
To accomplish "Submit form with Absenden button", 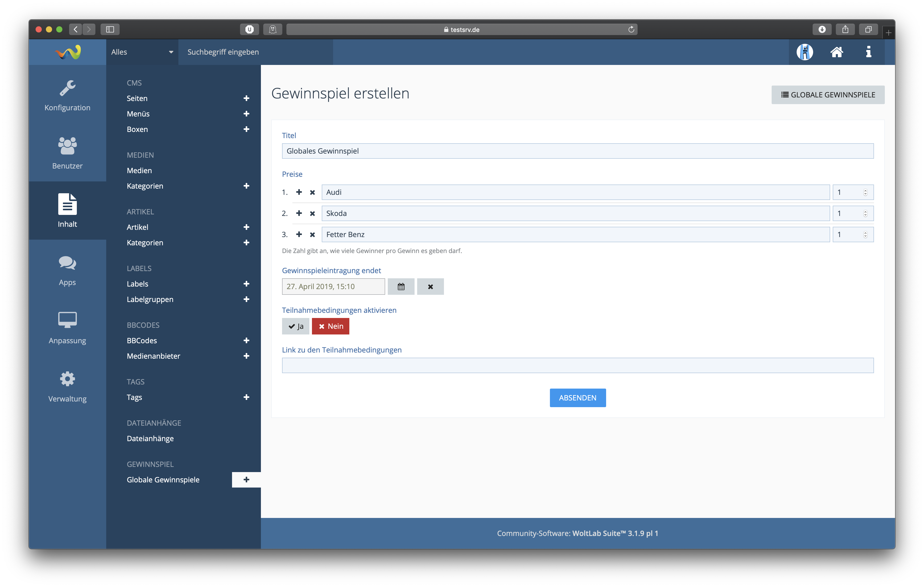I will [x=577, y=398].
